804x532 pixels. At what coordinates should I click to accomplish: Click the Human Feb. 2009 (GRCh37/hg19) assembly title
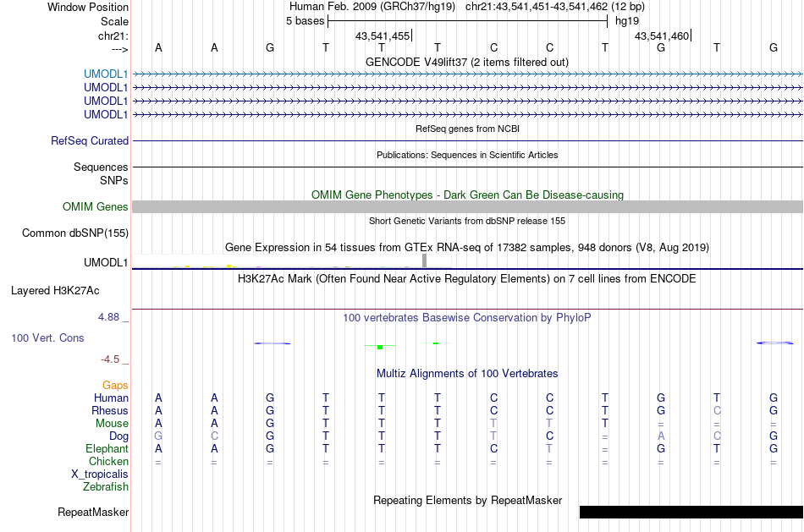372,7
